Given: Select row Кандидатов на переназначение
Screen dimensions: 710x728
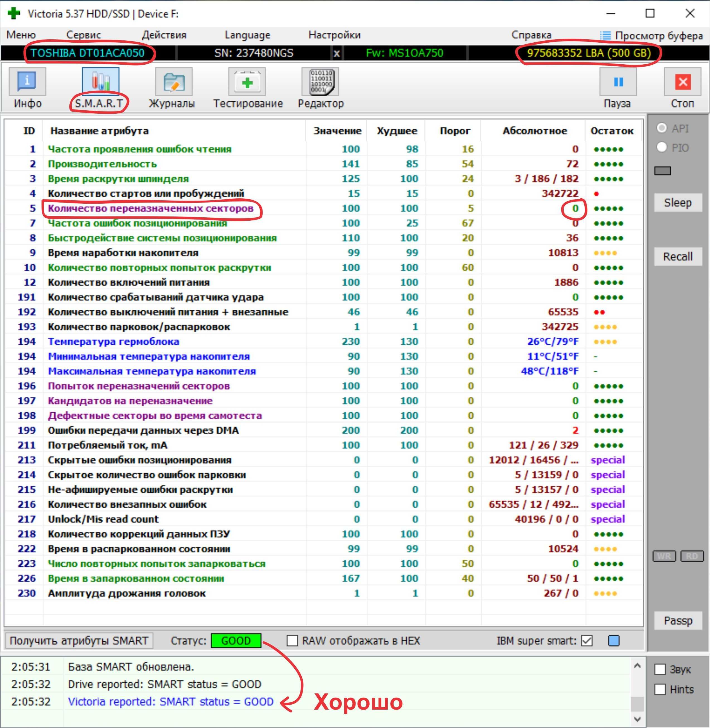Looking at the screenshot, I should click(324, 401).
